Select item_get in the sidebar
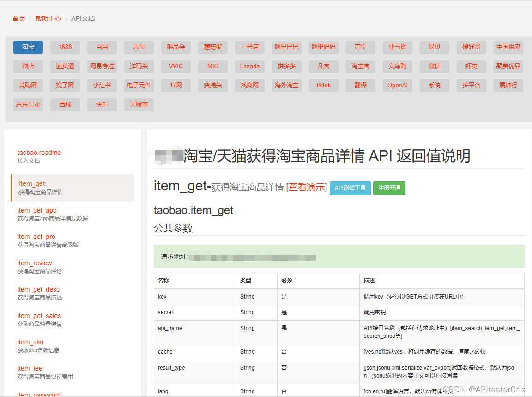 pos(73,188)
